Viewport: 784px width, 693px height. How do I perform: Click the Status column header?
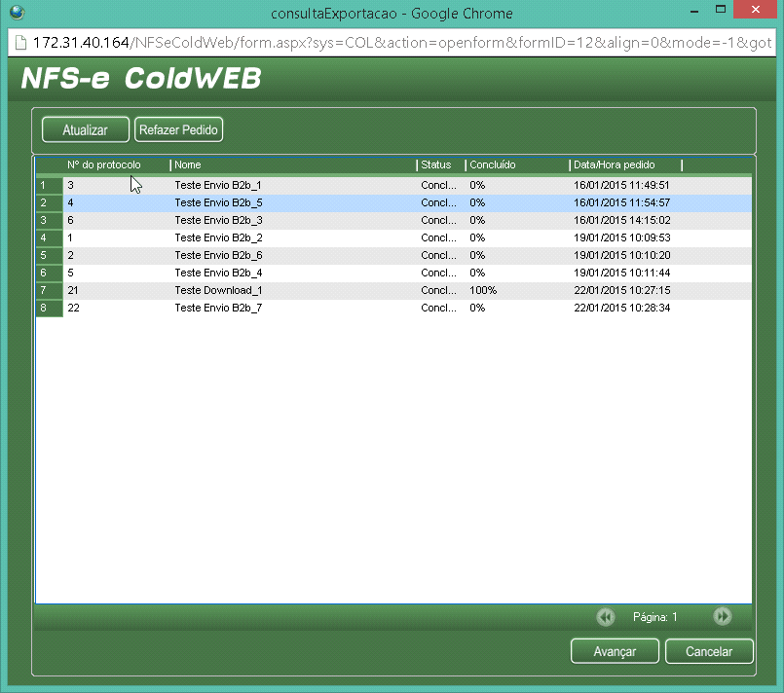click(x=436, y=165)
